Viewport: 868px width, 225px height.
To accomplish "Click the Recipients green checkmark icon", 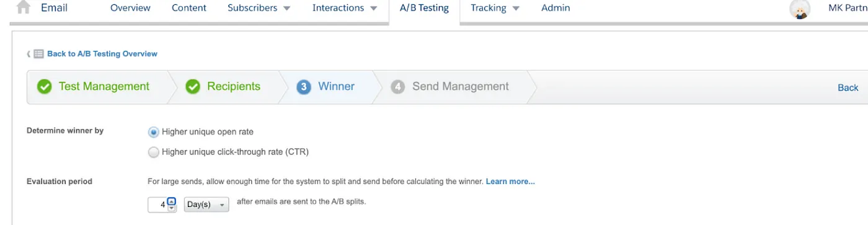I will (x=193, y=87).
